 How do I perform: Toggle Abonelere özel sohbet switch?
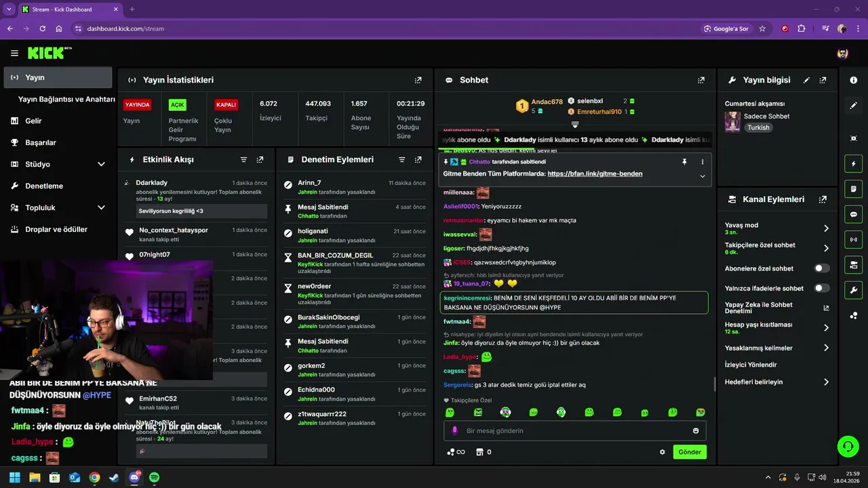click(x=822, y=268)
